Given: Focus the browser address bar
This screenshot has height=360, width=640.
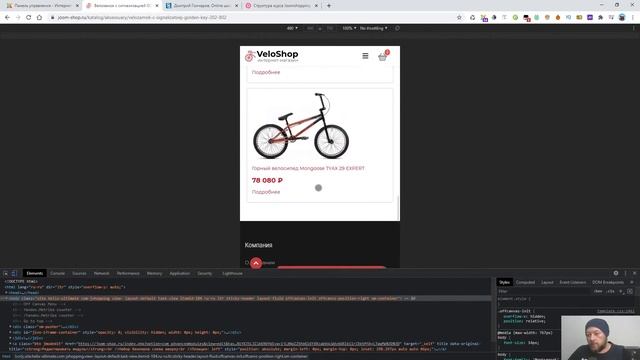Looking at the screenshot, I should coord(253,18).
